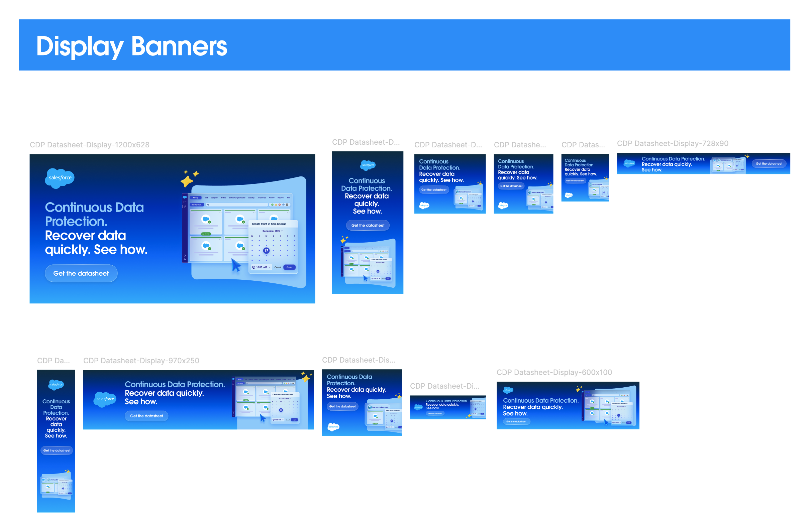The image size is (806, 532).
Task: Click the blue cursor arrow in the 1200x628 banner
Action: 236,265
